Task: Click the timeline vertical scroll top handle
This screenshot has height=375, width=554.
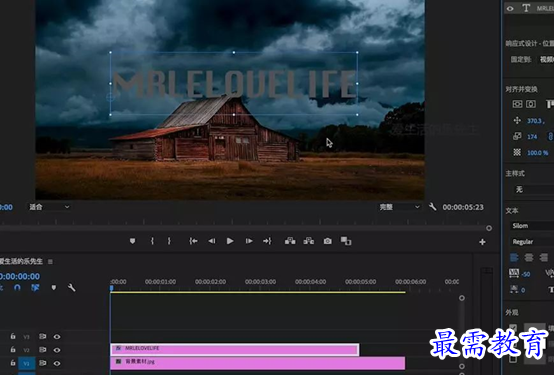Action: point(462,298)
